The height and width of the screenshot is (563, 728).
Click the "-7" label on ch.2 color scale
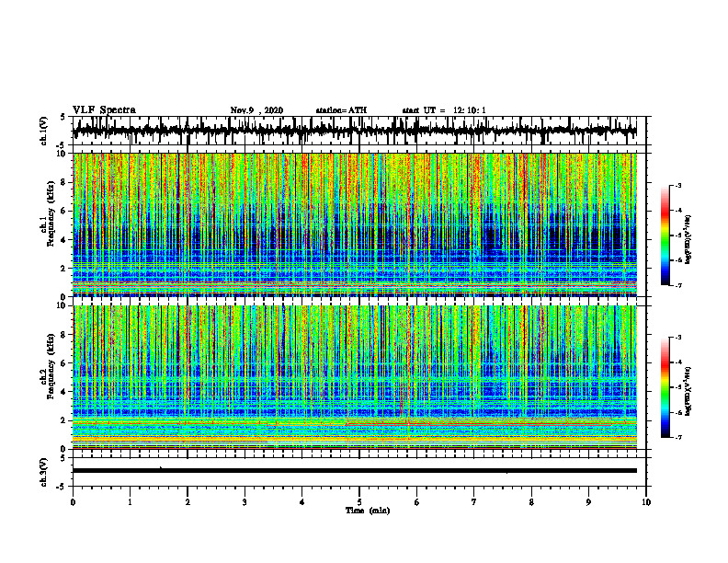678,438
